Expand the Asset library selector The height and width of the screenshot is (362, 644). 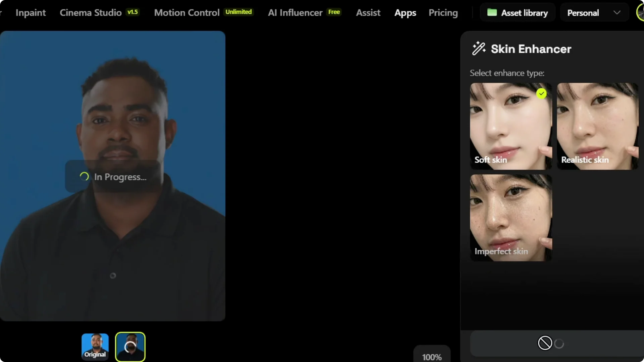[x=518, y=12]
